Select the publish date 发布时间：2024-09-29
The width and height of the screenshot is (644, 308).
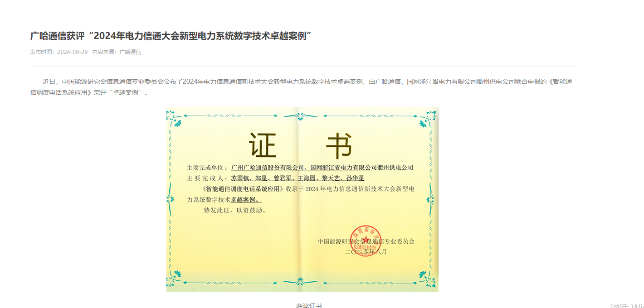point(59,52)
